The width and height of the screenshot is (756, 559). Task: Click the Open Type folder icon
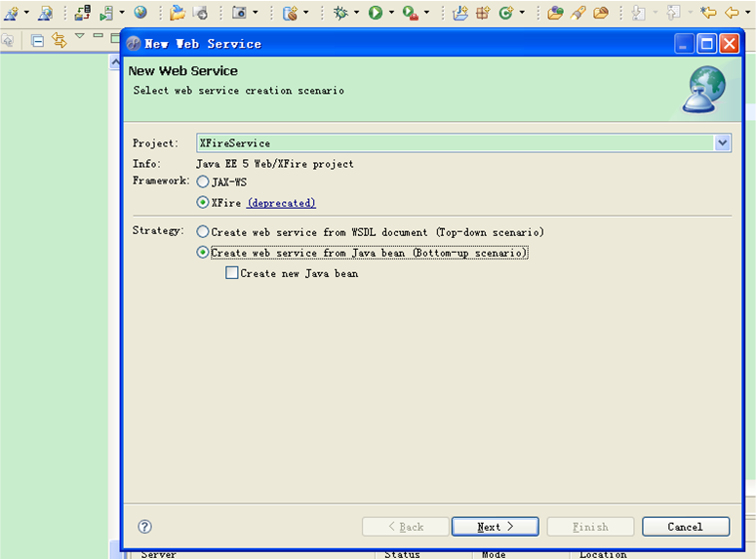coord(555,13)
